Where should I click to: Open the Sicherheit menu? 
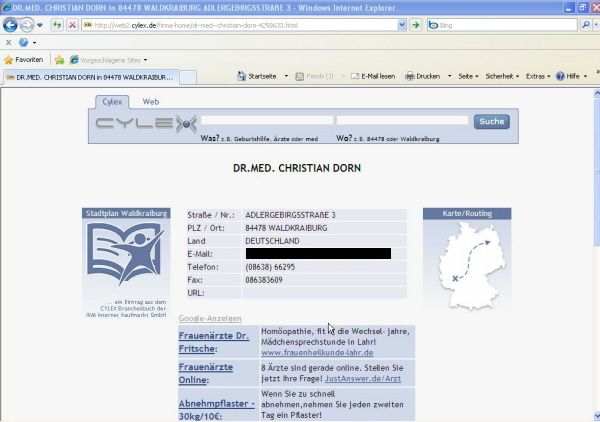point(502,76)
